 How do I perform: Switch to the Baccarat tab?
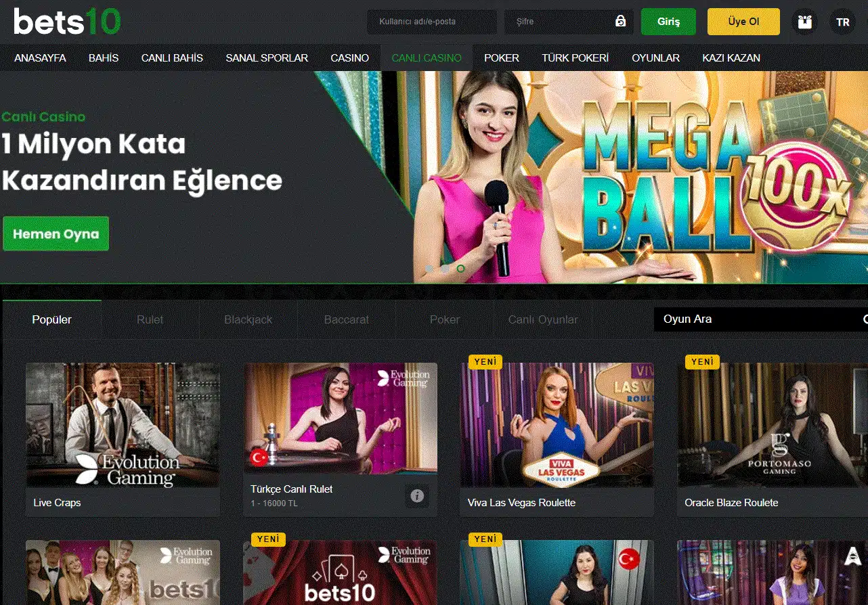347,319
